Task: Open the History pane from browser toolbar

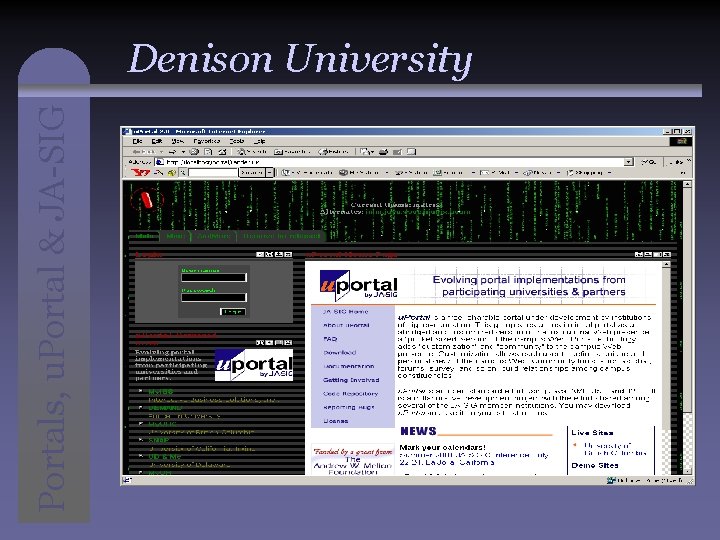Action: [x=333, y=152]
